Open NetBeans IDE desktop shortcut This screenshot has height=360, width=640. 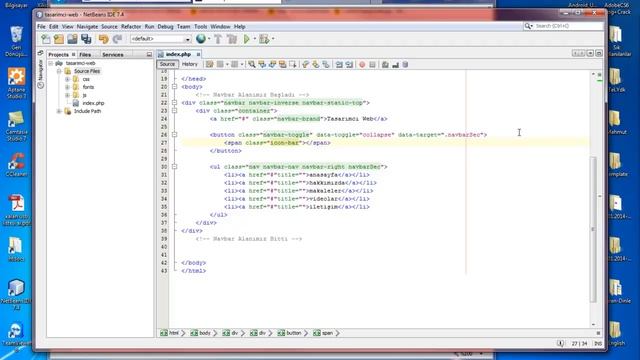pos(16,295)
